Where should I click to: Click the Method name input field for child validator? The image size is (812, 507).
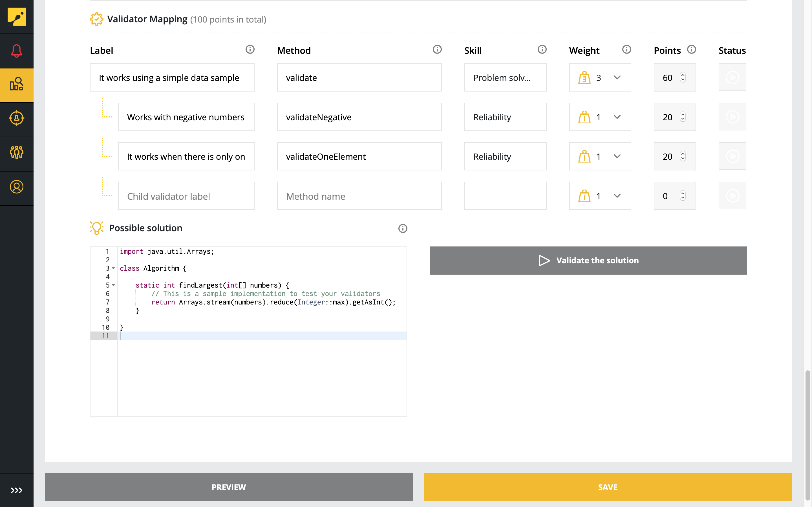pyautogui.click(x=359, y=196)
